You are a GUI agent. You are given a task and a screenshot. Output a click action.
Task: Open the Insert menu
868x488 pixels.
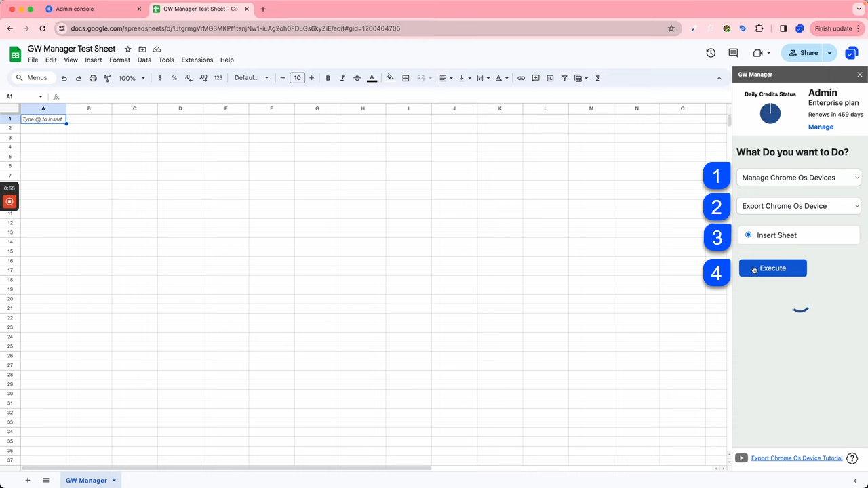click(94, 60)
